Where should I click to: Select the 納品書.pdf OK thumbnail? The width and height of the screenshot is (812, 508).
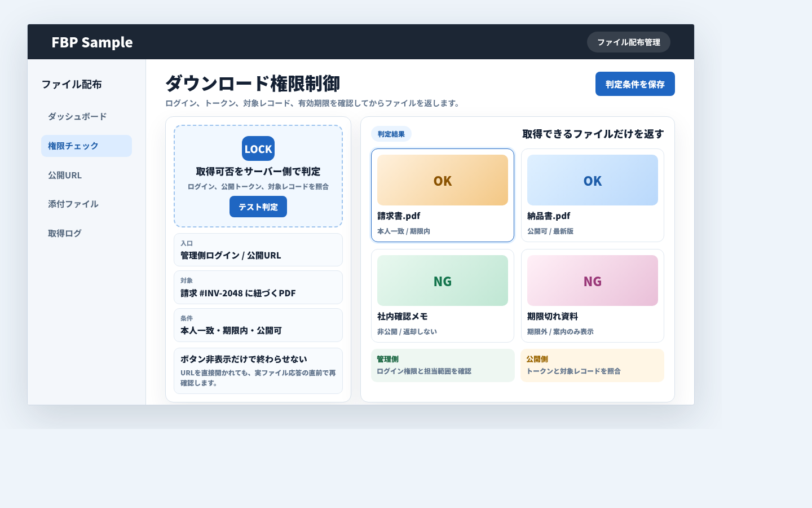click(x=593, y=180)
